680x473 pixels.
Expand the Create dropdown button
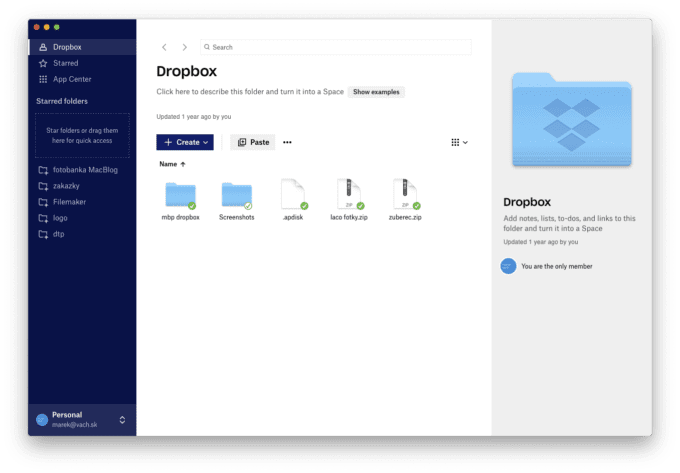(185, 142)
